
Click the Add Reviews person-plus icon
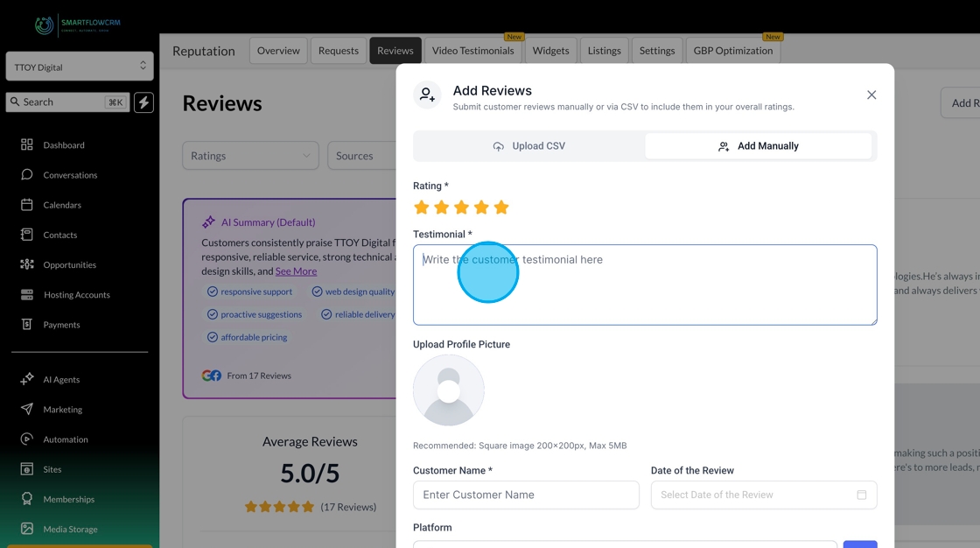tap(428, 95)
